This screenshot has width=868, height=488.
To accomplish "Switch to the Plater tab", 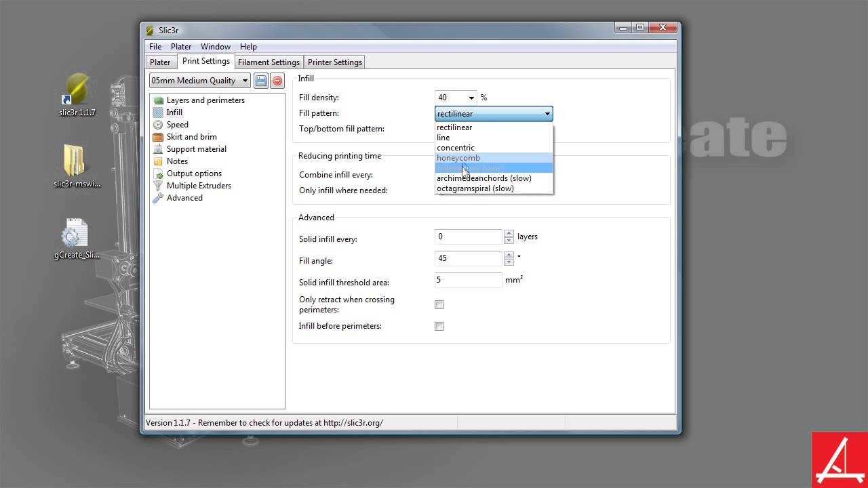I will tap(160, 62).
